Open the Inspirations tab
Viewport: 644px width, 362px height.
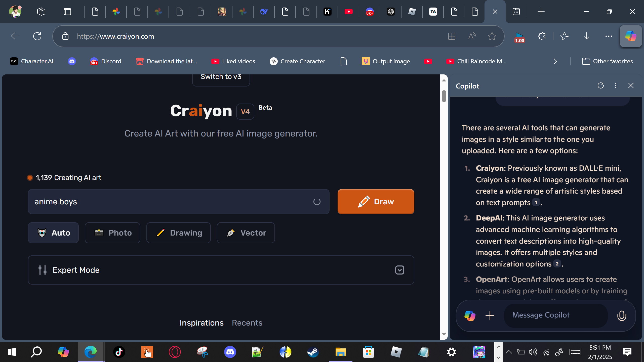coord(202,323)
